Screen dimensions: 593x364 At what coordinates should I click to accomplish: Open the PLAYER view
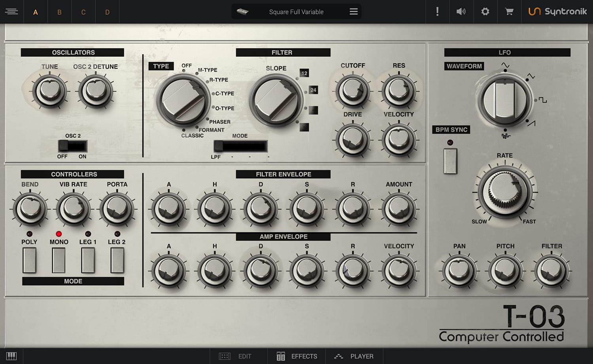[354, 356]
